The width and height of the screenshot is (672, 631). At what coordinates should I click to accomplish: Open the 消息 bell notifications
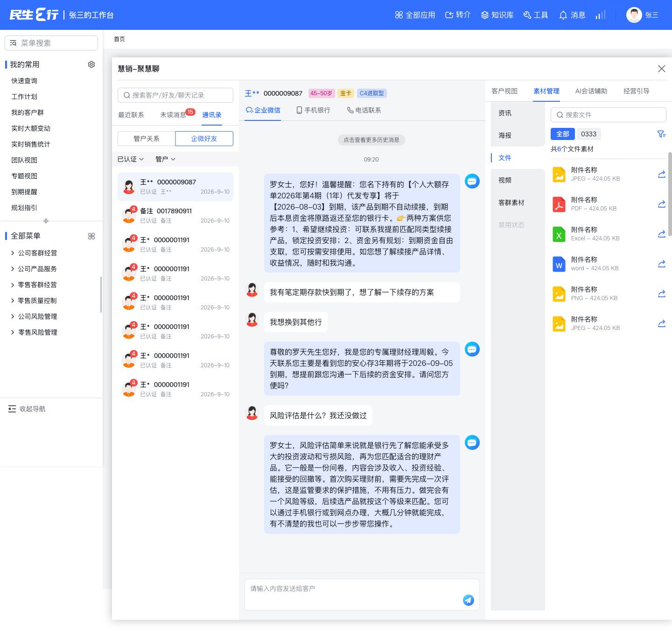pos(563,15)
